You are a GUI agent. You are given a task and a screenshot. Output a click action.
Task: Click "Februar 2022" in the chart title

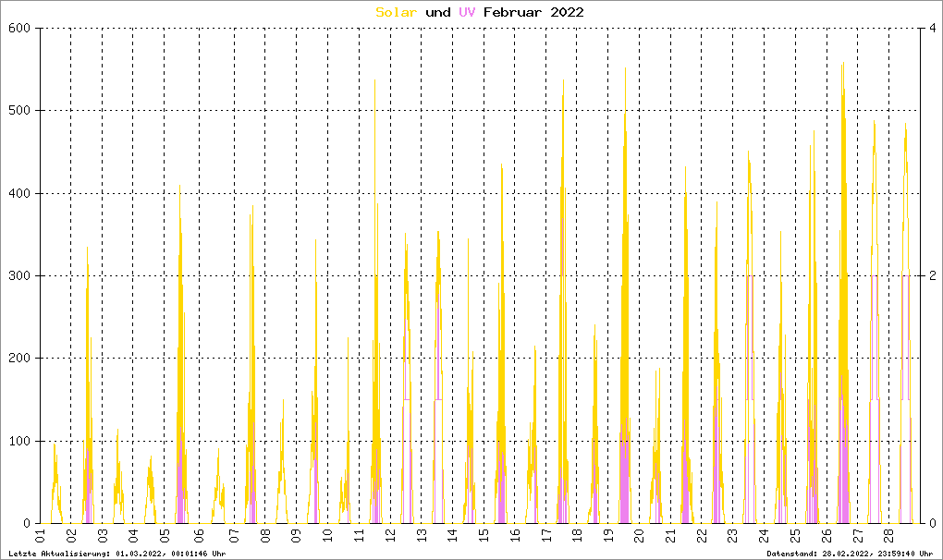[x=533, y=12]
